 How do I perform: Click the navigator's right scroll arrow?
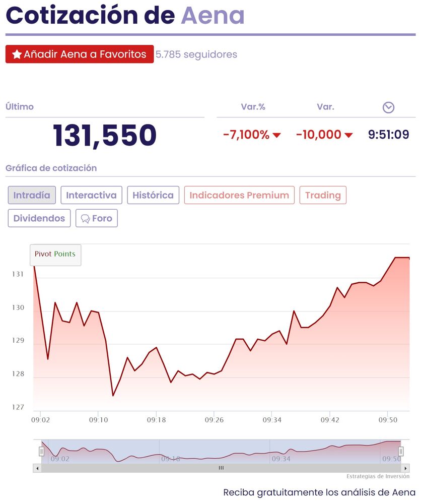coord(405,468)
